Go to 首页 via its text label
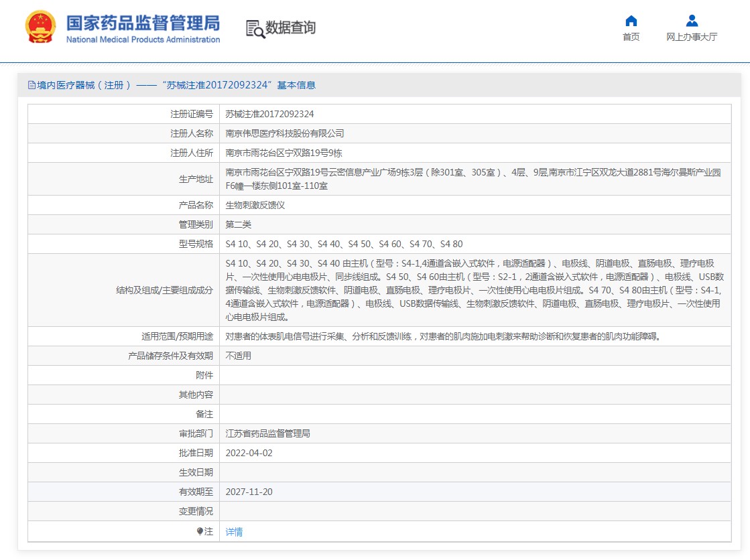Screen dimensions: 750x560 point(631,37)
